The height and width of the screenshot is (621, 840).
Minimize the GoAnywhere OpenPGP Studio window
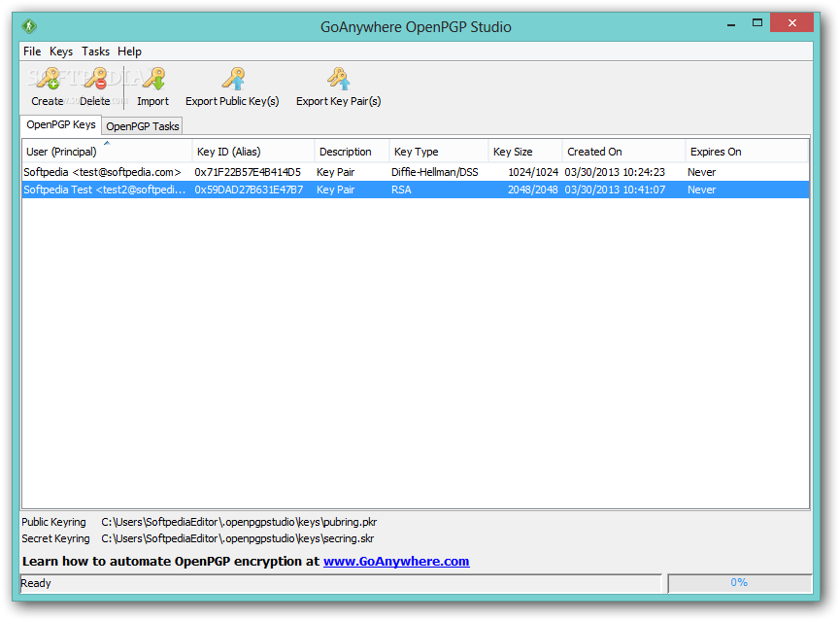point(731,23)
